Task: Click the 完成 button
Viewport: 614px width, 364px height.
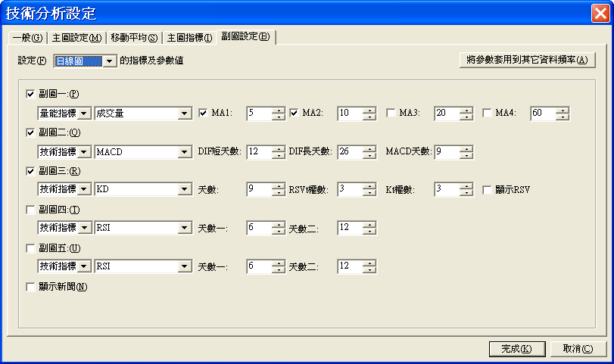Action: click(517, 348)
